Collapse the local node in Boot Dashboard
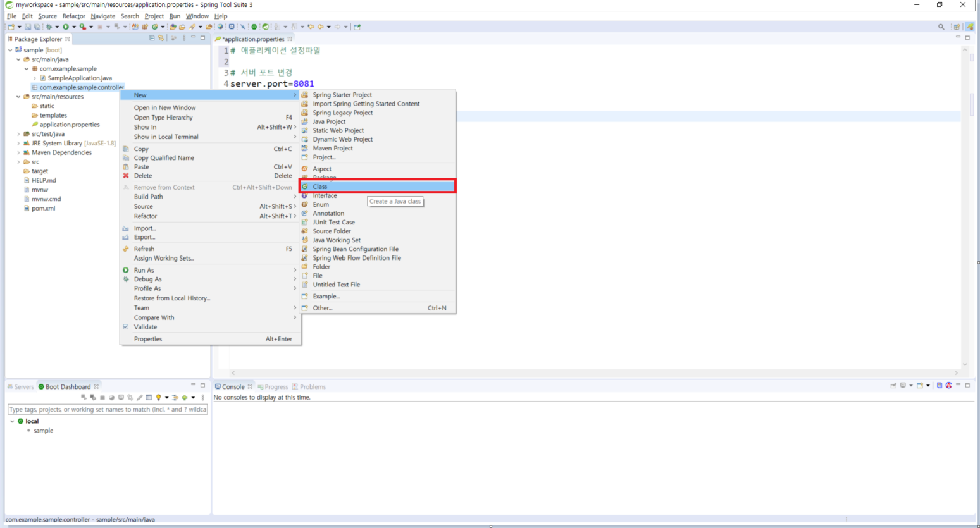 tap(12, 421)
